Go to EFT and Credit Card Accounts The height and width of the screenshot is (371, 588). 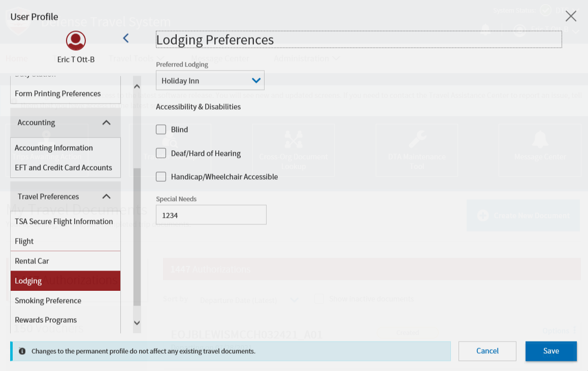[63, 167]
